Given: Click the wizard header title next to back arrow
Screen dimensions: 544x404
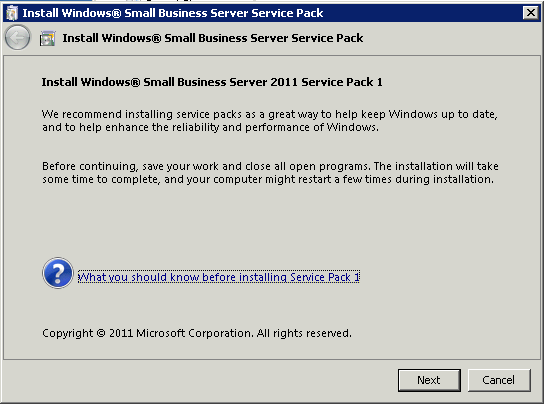Looking at the screenshot, I should (213, 38).
